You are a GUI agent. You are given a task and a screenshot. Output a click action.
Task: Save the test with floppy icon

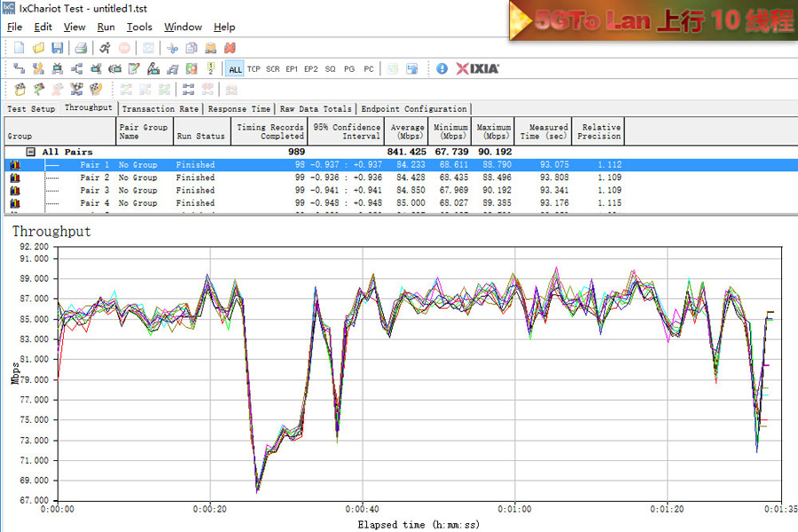coord(57,48)
